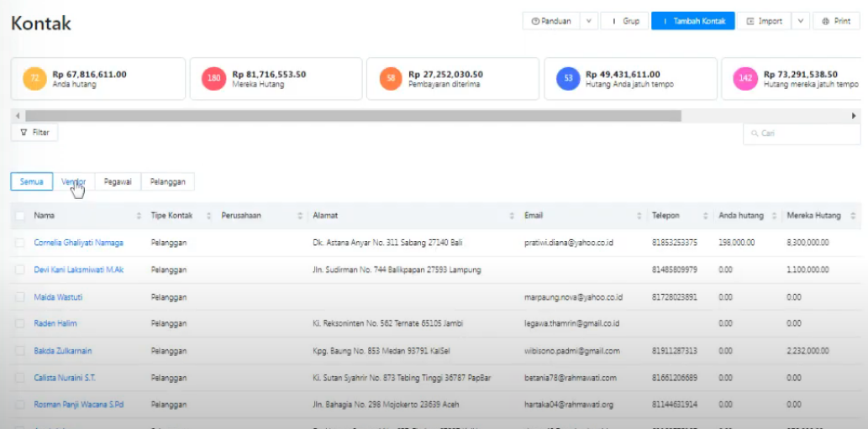Click the Mereka Hutang value 2,232,000.00
The height and width of the screenshot is (429, 868).
[x=808, y=350]
